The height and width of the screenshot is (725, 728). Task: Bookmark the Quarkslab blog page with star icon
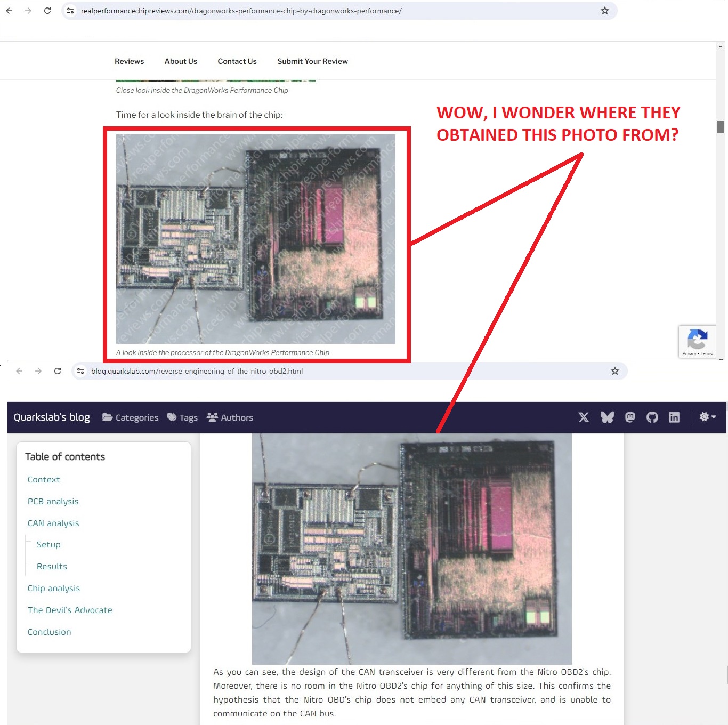[614, 371]
